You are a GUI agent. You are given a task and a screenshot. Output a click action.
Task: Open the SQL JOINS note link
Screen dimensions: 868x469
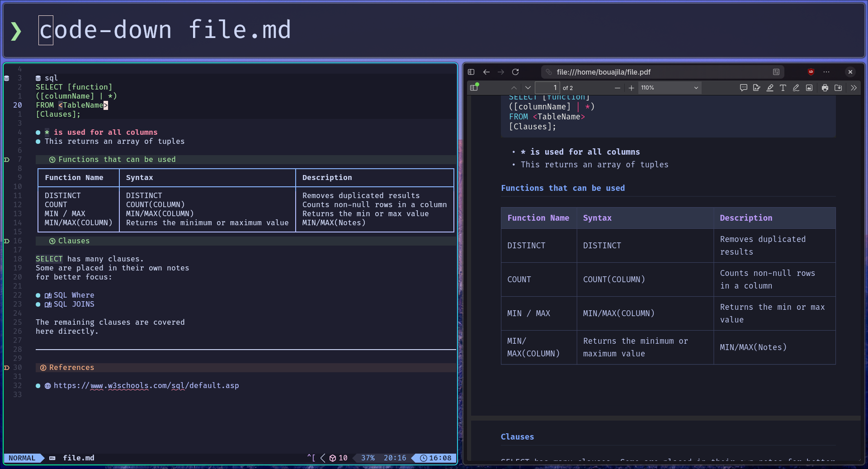point(74,304)
